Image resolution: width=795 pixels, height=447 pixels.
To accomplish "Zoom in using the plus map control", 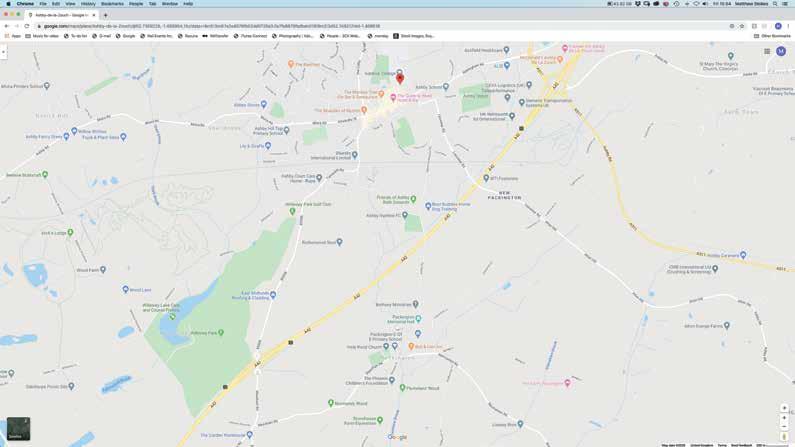I will pos(784,418).
